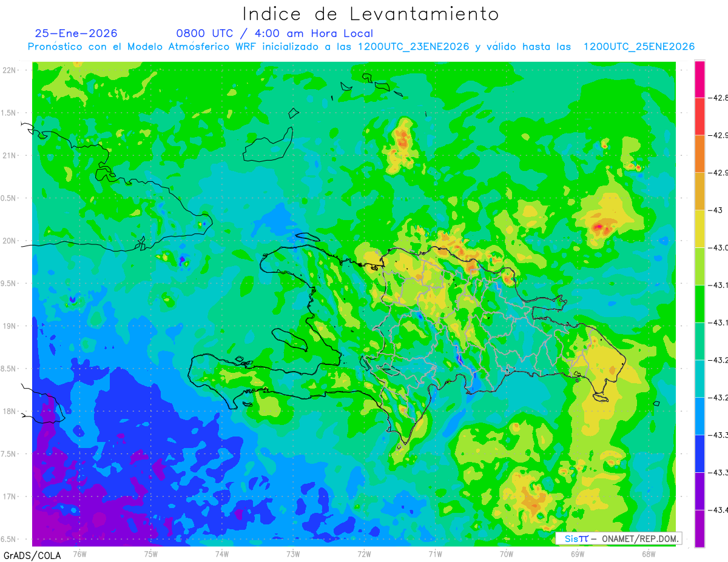Click the legend value "-42.8"

719,98
